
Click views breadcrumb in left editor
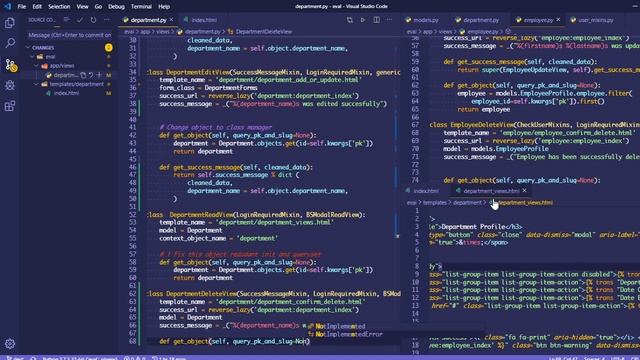coord(162,31)
